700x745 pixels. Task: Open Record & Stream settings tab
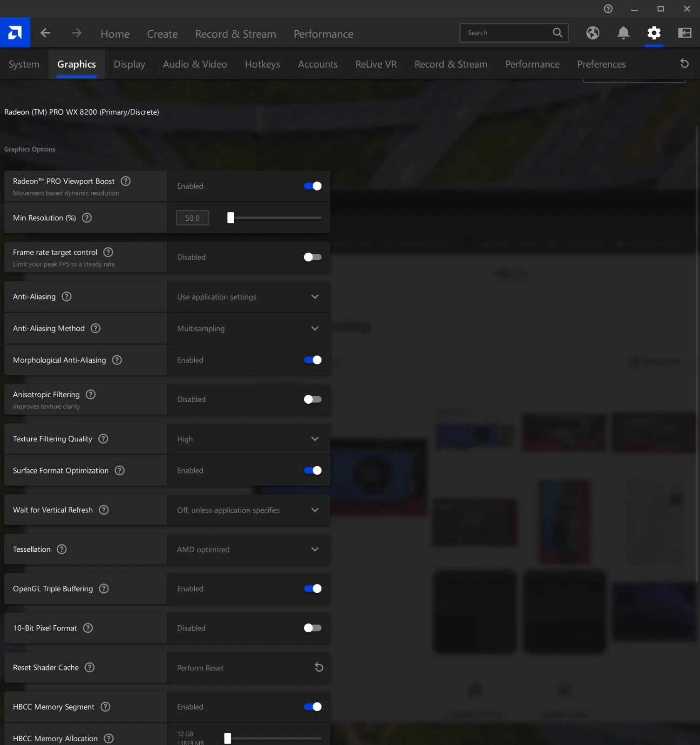coord(451,64)
